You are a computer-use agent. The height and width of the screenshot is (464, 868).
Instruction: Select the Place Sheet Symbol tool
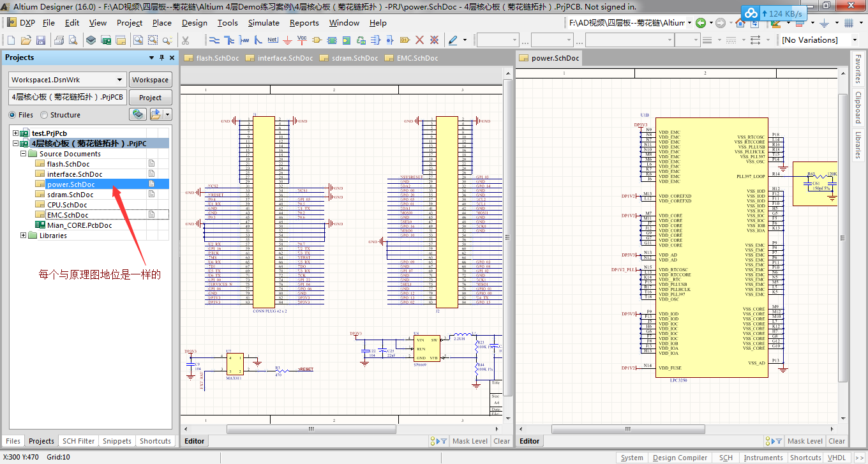332,40
